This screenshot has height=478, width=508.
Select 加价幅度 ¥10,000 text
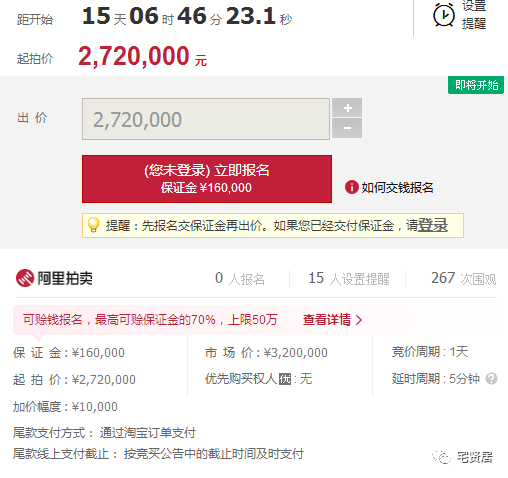click(65, 407)
